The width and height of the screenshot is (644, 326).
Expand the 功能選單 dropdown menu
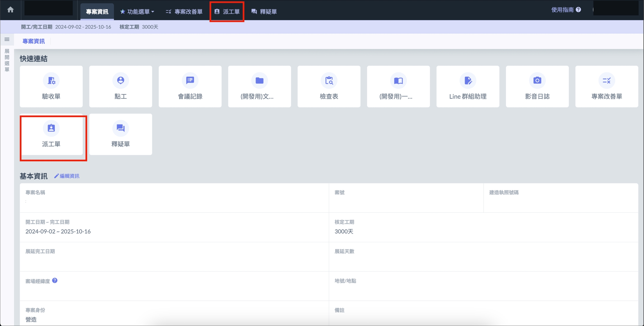tap(137, 12)
